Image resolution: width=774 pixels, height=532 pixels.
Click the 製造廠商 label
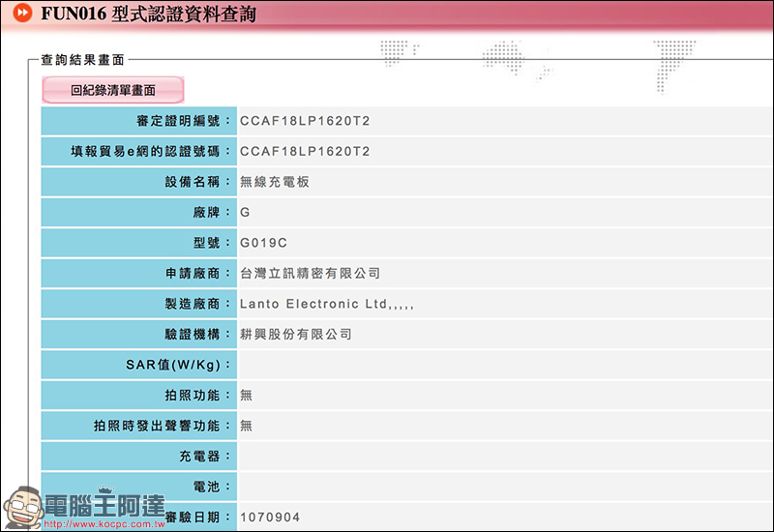coord(197,304)
